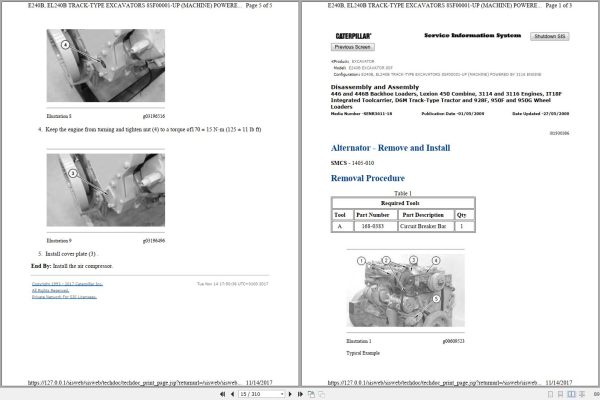Click the Illustration 9 photo of the cover plate
600x400 pixels.
(106, 190)
